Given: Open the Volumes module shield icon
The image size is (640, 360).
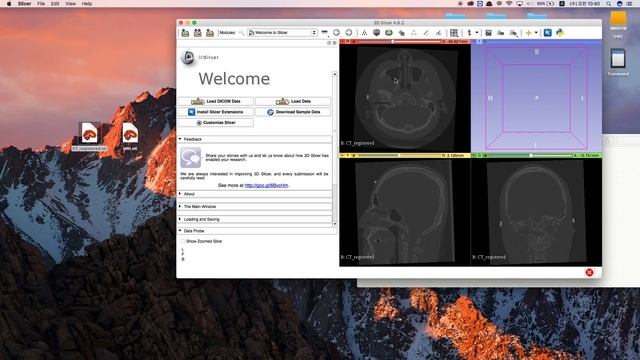Looking at the screenshot, I should [x=376, y=33].
